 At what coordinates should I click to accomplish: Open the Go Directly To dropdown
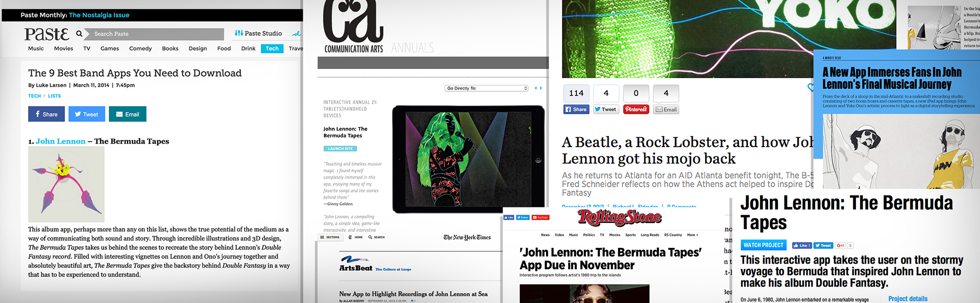click(x=486, y=88)
